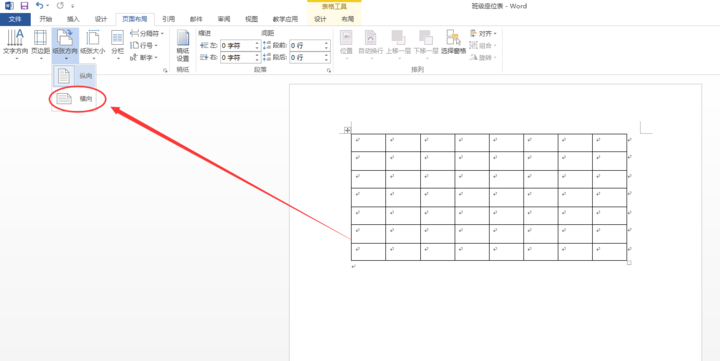The height and width of the screenshot is (361, 720).
Task: Click the 纸张方向 orientation button
Action: coord(65,45)
